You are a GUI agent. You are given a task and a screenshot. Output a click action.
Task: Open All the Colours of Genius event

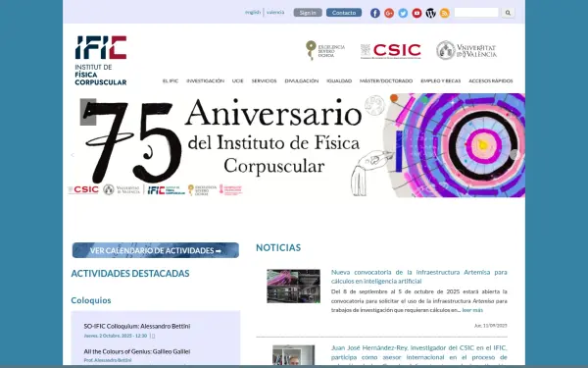tap(137, 351)
